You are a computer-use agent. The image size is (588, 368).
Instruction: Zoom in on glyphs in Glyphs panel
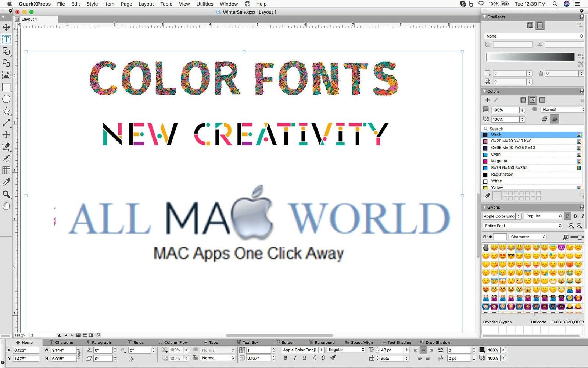(571, 226)
